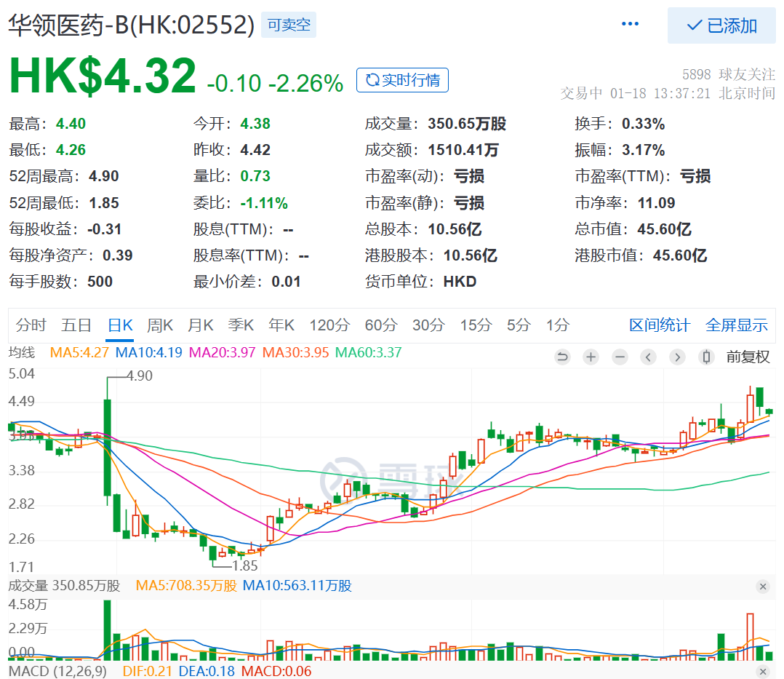
Task: Switch to 120分 interval tab
Action: [x=329, y=325]
